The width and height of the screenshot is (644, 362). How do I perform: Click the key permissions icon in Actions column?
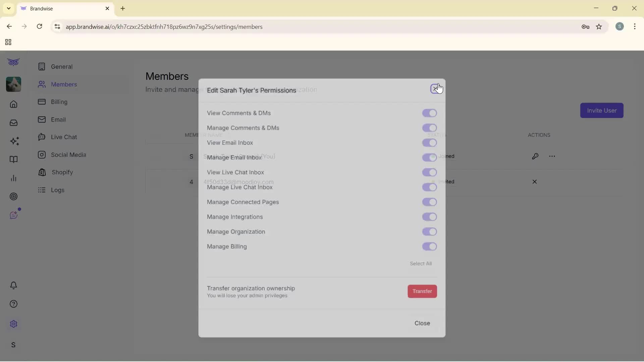536,156
